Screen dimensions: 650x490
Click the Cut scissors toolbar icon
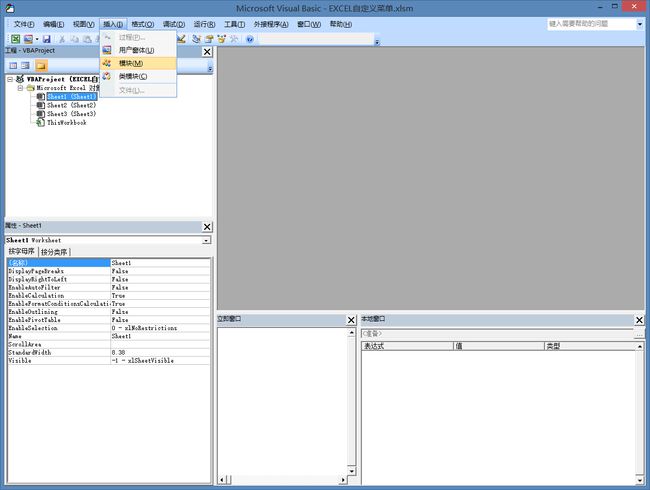click(x=62, y=39)
